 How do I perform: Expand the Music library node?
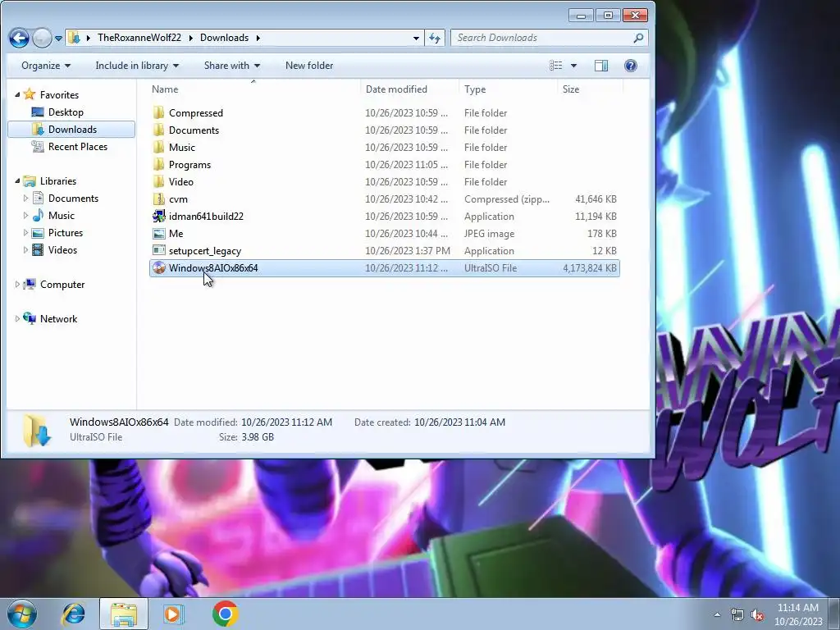[x=25, y=216]
